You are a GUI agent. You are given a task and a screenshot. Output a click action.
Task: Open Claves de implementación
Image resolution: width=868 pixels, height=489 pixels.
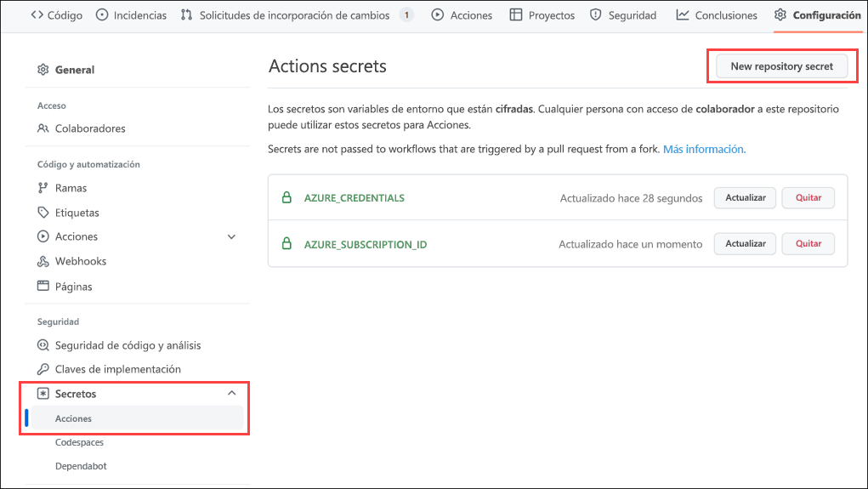[118, 369]
